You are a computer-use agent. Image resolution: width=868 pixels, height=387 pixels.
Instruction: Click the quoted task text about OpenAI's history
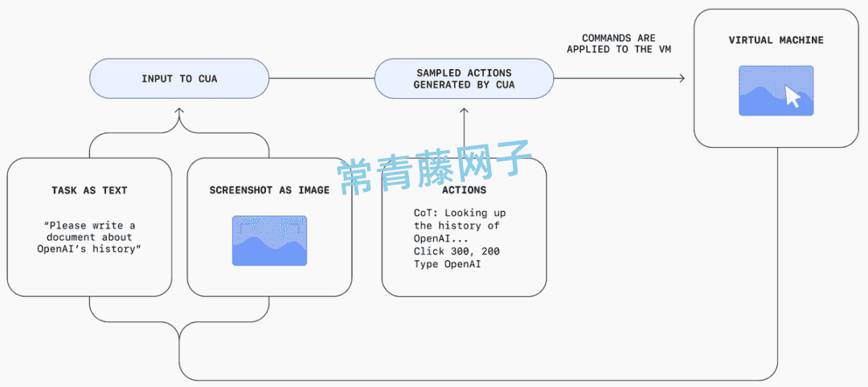(x=90, y=237)
